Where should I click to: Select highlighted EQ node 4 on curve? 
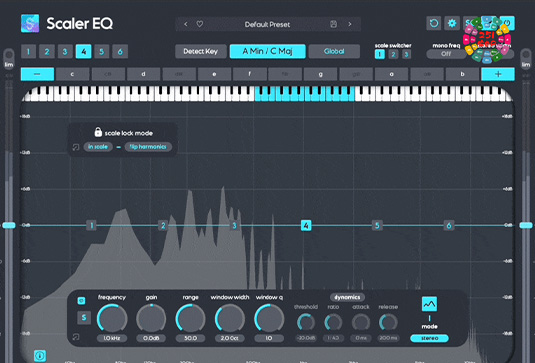point(306,225)
